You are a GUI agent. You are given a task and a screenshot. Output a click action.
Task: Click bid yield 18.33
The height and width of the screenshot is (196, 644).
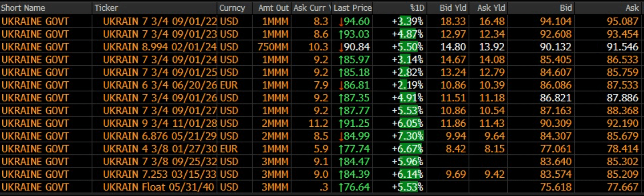click(x=453, y=21)
